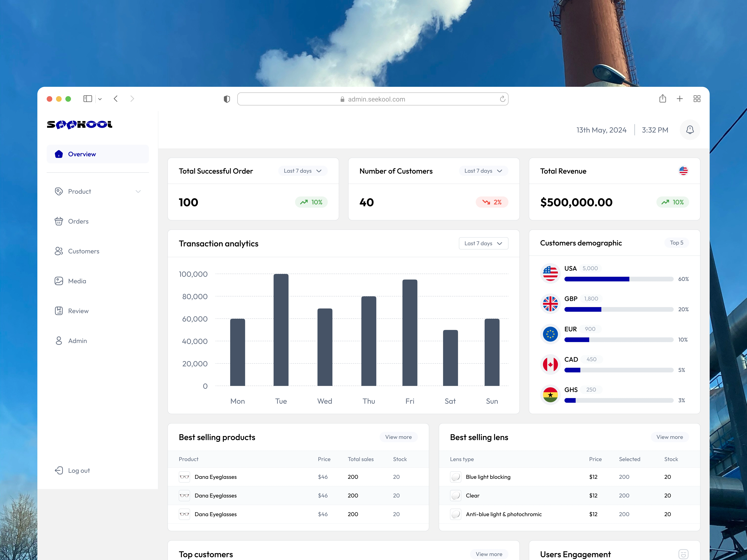Image resolution: width=747 pixels, height=560 pixels.
Task: Click the Clear lens thumbnail
Action: (456, 495)
